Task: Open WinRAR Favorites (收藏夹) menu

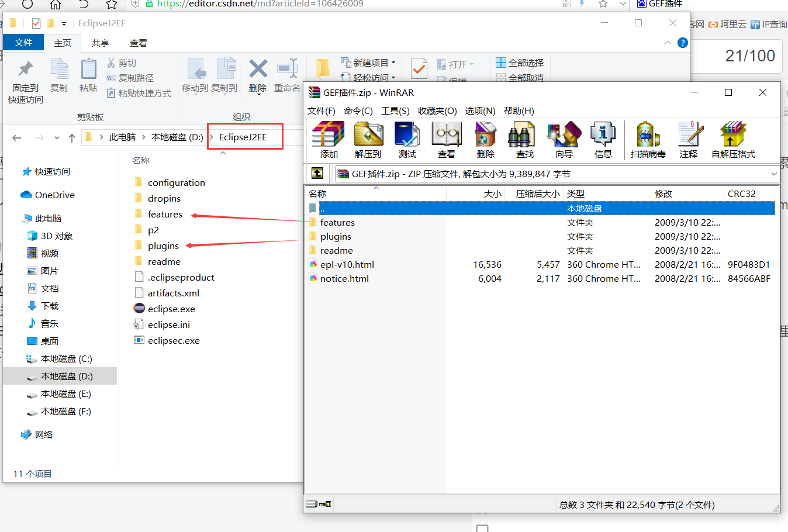Action: (x=437, y=111)
